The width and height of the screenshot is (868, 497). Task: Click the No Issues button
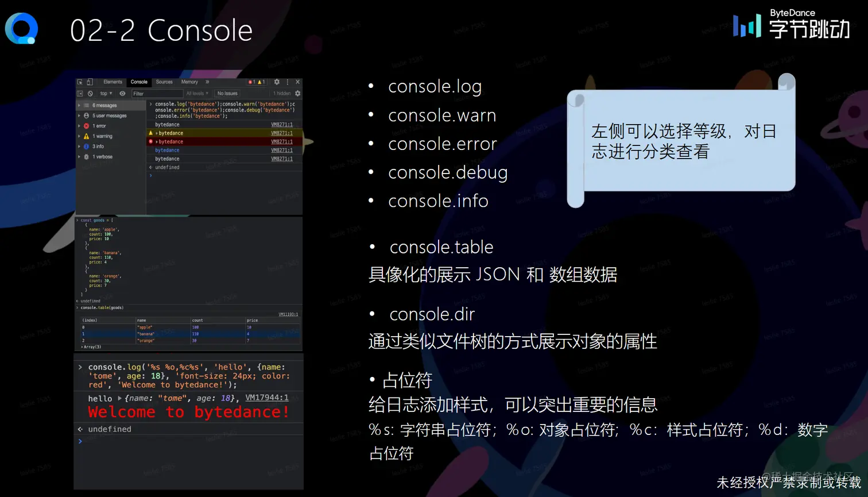pos(227,93)
